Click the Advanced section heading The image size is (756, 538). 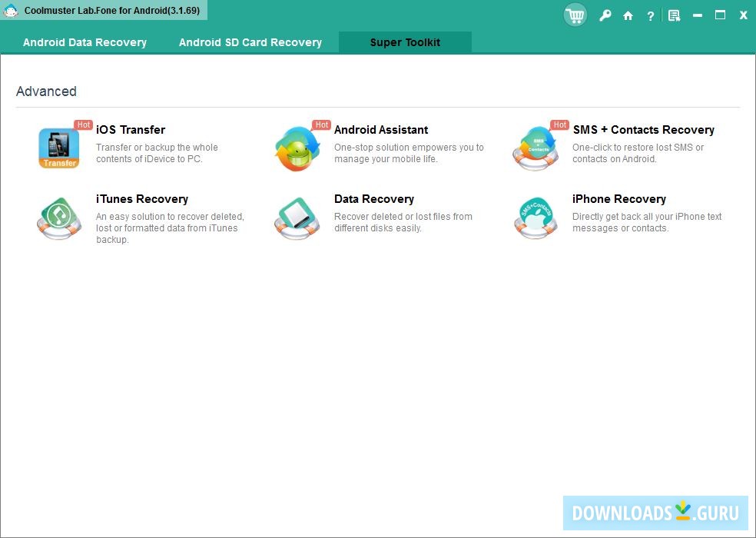pos(47,91)
